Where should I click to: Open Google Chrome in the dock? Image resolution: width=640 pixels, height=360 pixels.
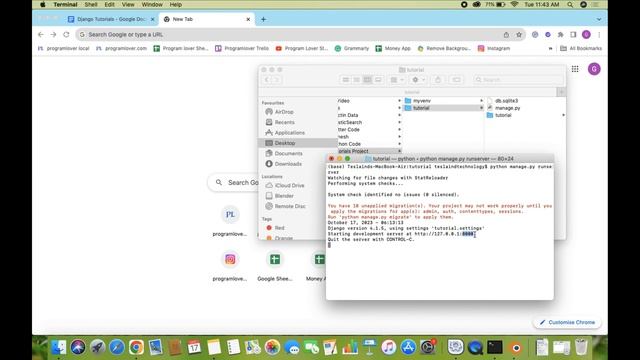(x=136, y=347)
